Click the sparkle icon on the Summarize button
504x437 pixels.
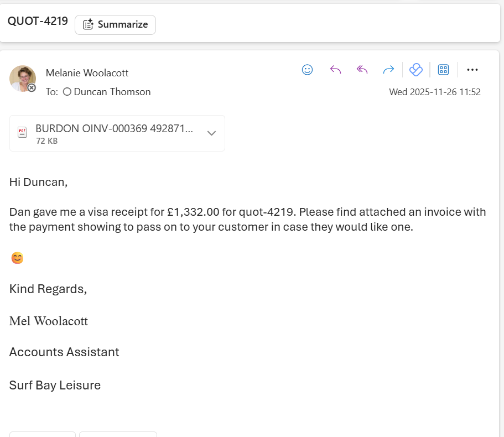pyautogui.click(x=88, y=25)
